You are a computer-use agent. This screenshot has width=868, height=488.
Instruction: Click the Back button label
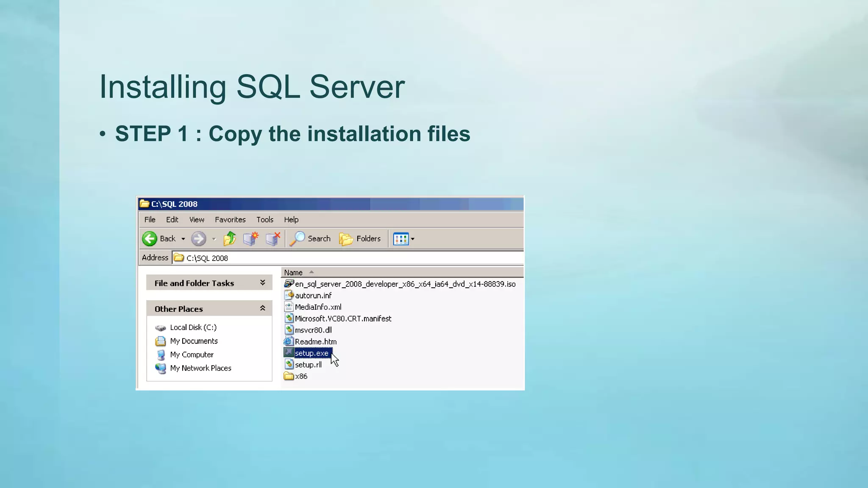[x=167, y=238]
